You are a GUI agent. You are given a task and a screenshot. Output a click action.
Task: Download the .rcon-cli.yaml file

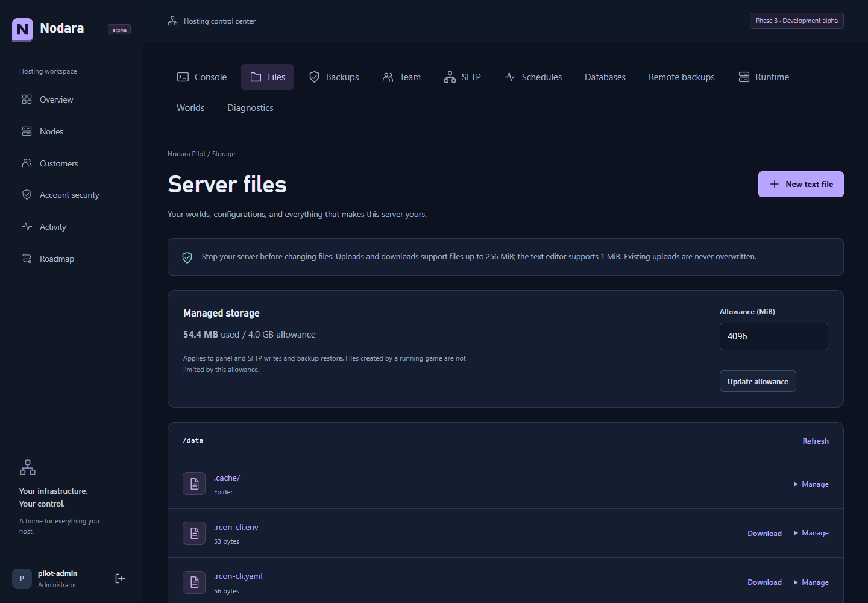pos(764,582)
